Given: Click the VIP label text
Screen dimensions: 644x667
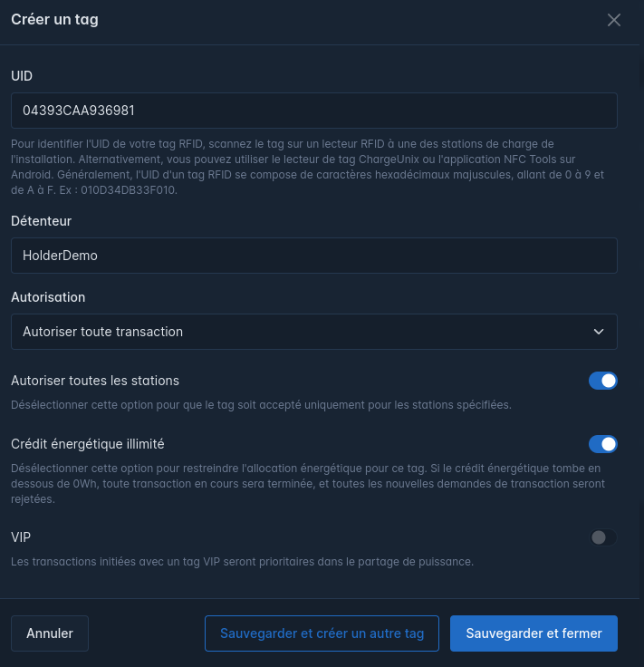Looking at the screenshot, I should [21, 537].
